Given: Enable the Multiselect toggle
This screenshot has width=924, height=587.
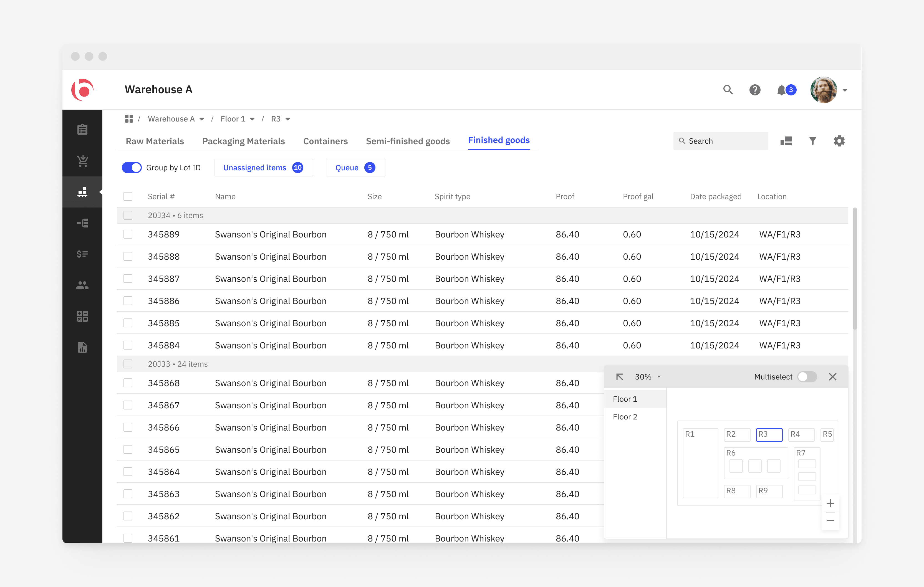Looking at the screenshot, I should 807,377.
